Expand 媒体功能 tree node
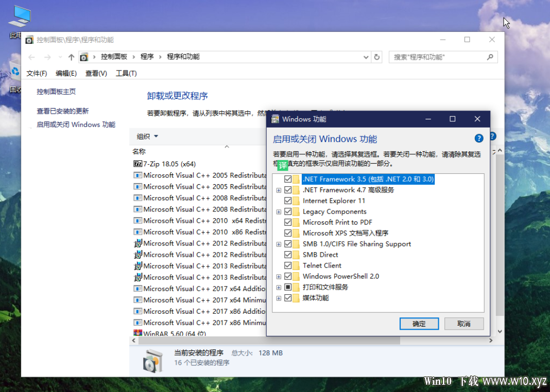The height and width of the screenshot is (392, 550). pyautogui.click(x=279, y=298)
